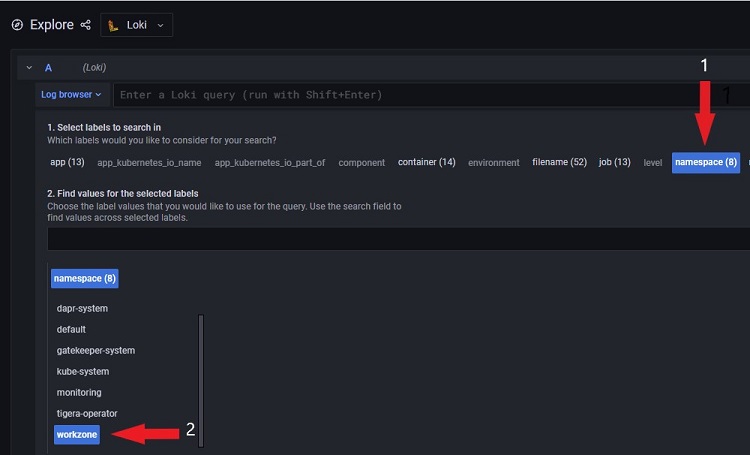Collapse query row A with the chevron

click(29, 68)
